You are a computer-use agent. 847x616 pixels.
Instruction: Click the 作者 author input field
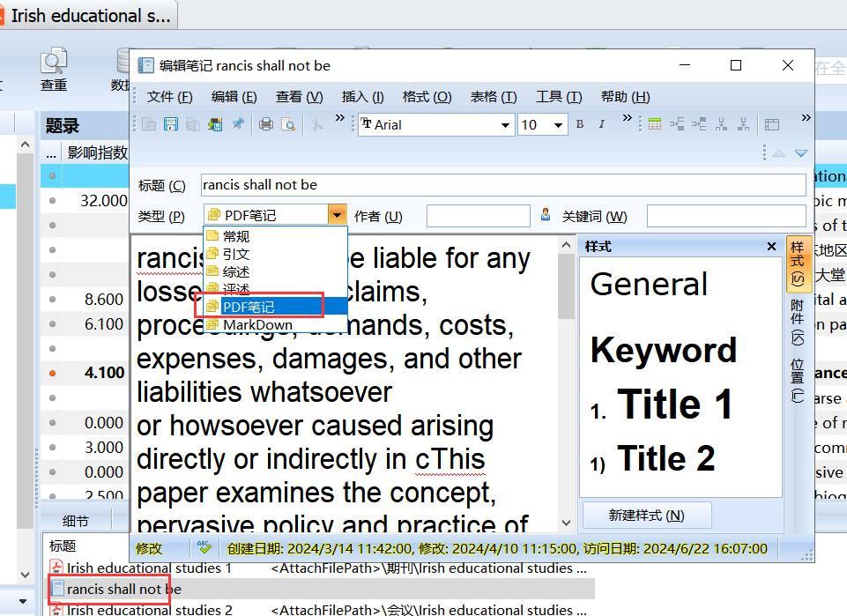478,216
